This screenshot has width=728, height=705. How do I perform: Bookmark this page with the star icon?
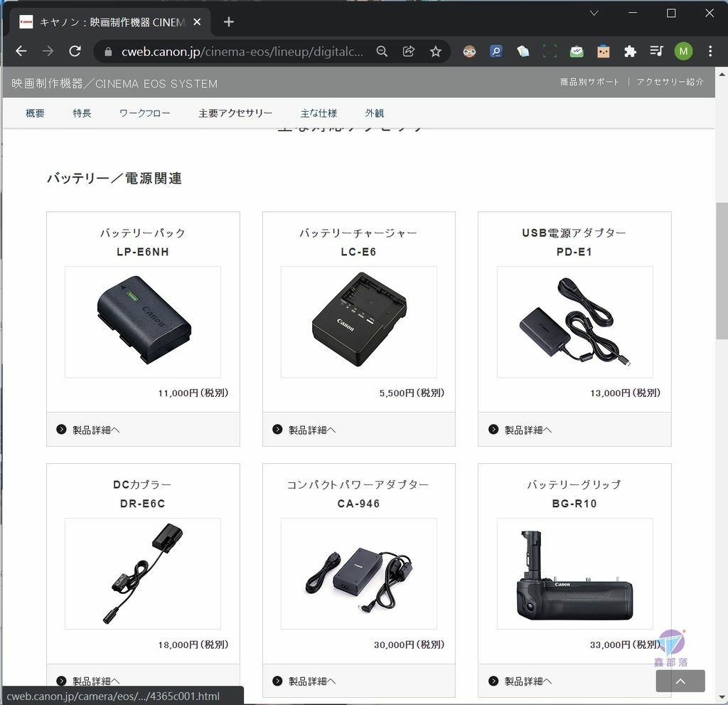[x=435, y=51]
